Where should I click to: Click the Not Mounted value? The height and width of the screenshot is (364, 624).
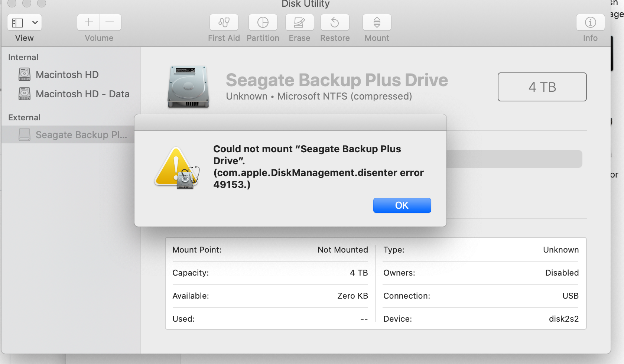(x=343, y=250)
